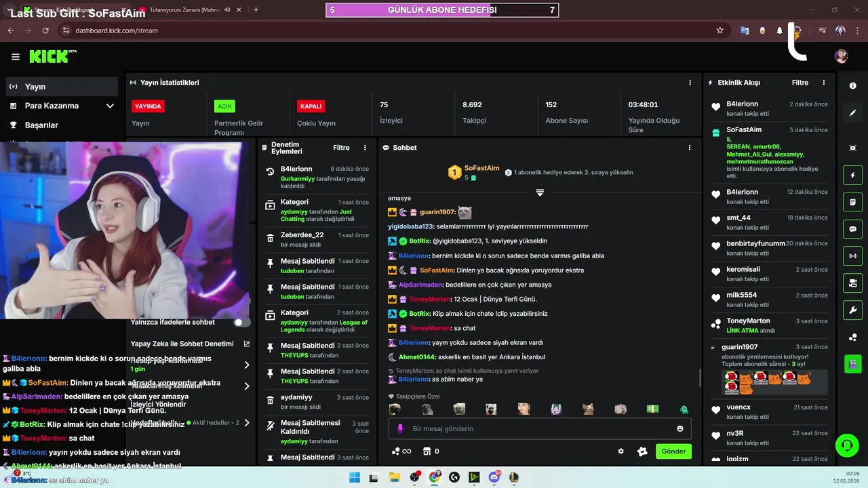Viewport: 868px width, 488px height.
Task: Open Discord from the taskbar
Action: point(494,477)
